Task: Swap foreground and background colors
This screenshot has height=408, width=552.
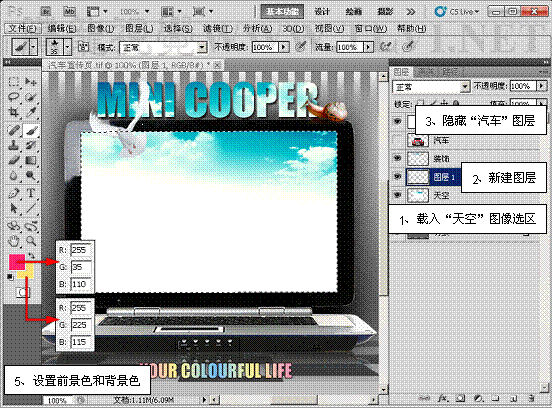Action: [31, 256]
